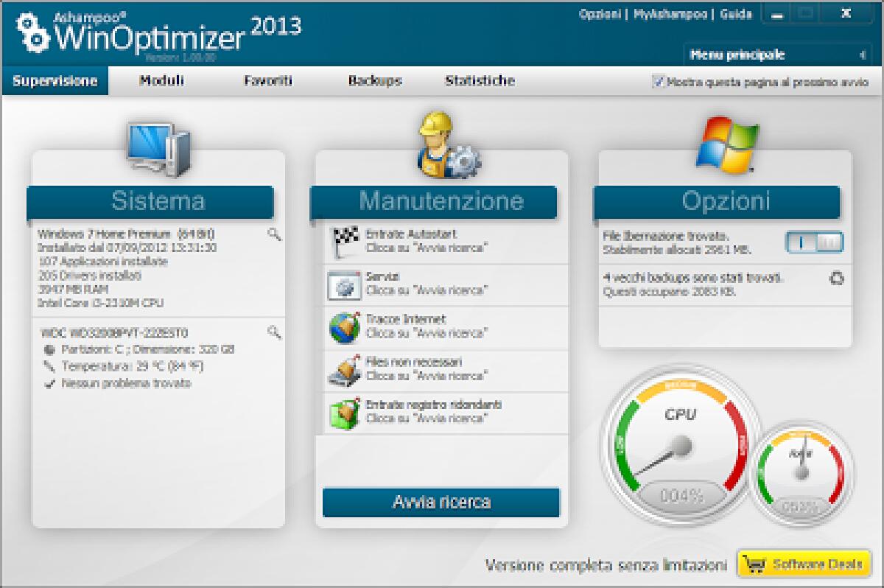Open the Statistiche tab
The height and width of the screenshot is (588, 884).
[x=480, y=81]
